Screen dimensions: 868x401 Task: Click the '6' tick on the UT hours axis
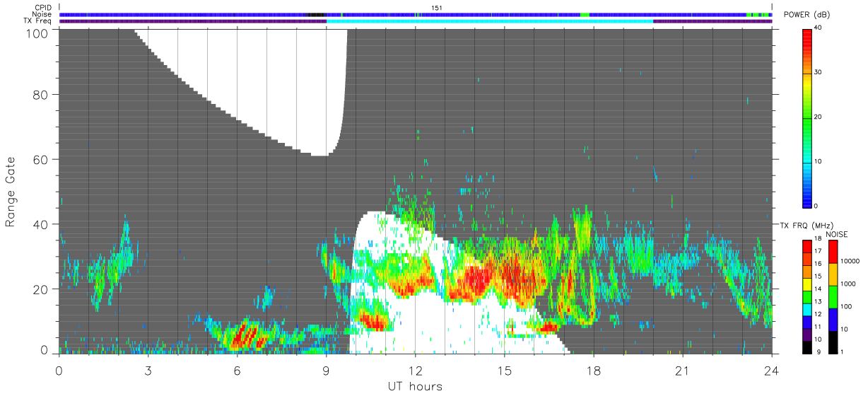click(x=237, y=371)
